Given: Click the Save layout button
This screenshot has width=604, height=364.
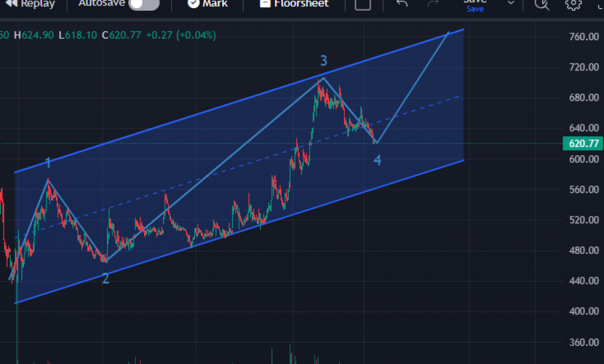Looking at the screenshot, I should click(475, 5).
